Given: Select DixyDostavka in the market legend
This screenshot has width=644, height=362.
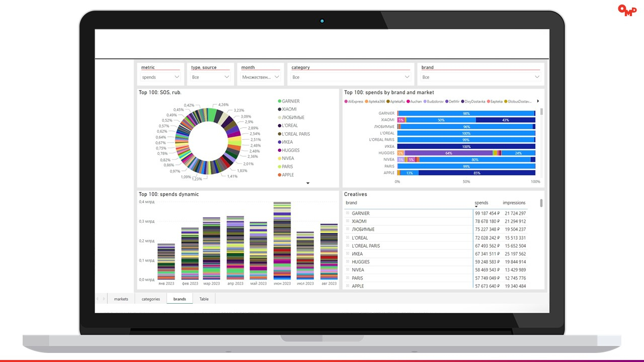Looking at the screenshot, I should 473,101.
